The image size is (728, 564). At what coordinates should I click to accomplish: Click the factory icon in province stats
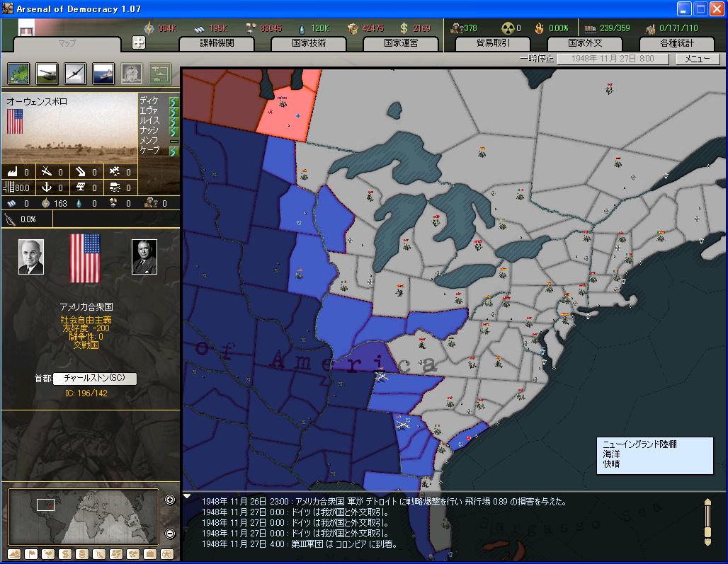(13, 172)
